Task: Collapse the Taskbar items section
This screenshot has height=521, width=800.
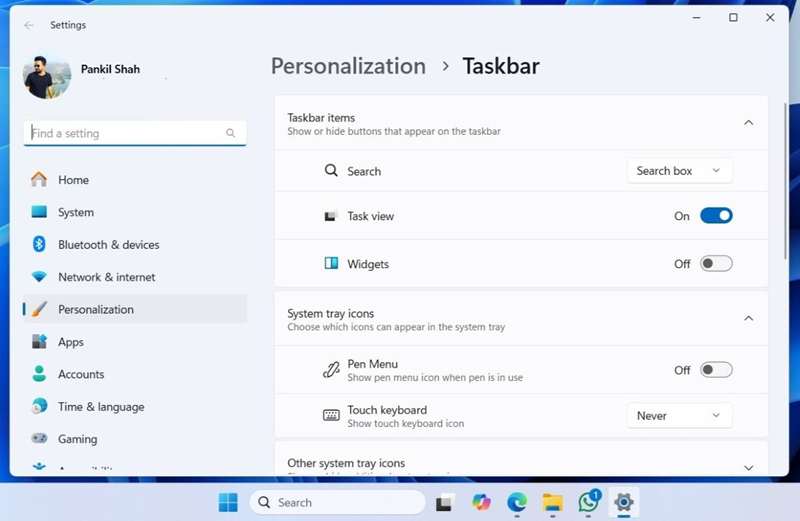Action: click(748, 123)
